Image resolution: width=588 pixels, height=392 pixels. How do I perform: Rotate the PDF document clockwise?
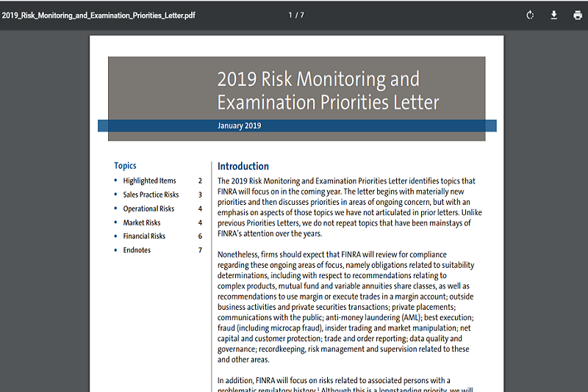[x=530, y=15]
